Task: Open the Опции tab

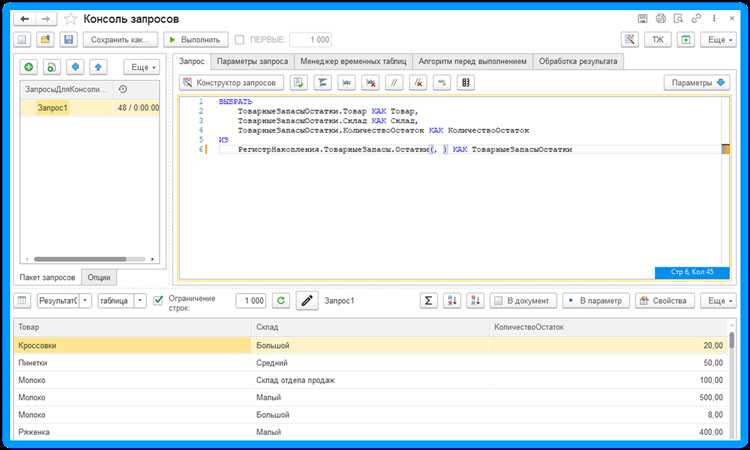Action: pyautogui.click(x=100, y=277)
